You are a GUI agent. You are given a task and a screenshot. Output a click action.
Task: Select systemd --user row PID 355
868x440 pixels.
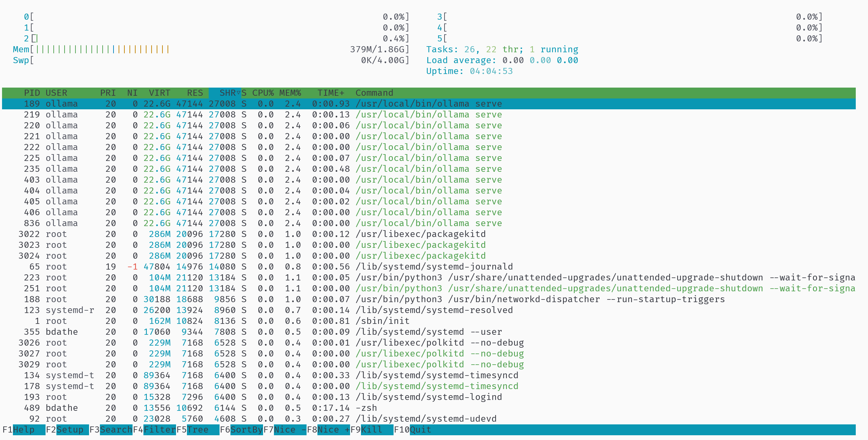429,332
